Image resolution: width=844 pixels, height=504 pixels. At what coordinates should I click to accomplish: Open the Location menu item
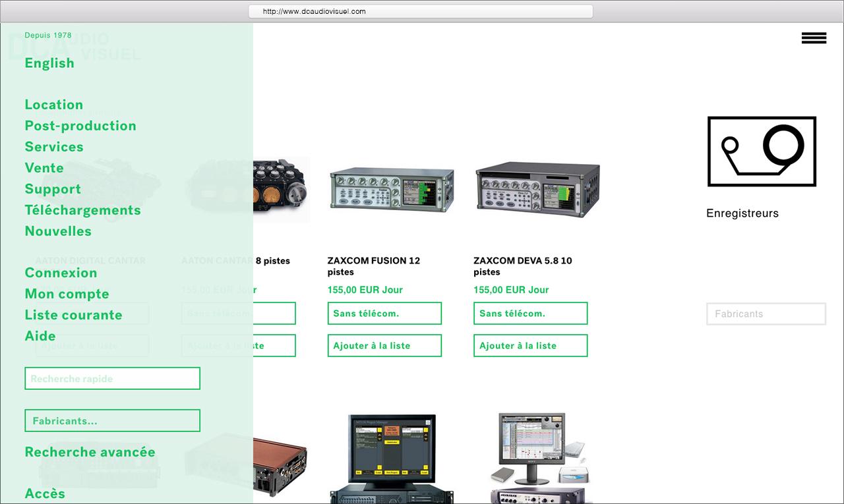click(54, 105)
